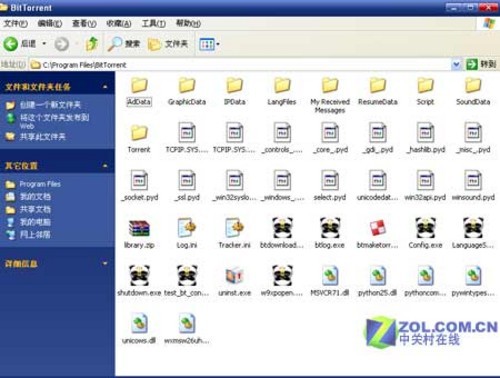Select the w9xpopen panda executable
The width and height of the screenshot is (500, 378).
282,281
